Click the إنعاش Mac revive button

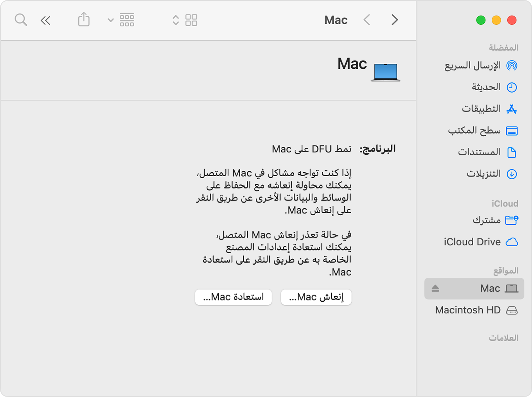click(316, 297)
